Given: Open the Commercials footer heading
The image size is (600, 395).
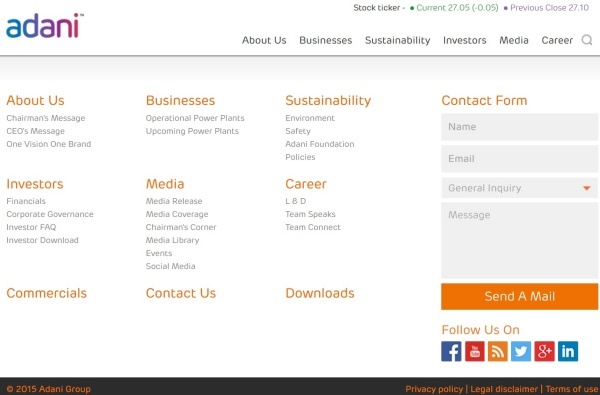Looking at the screenshot, I should click(x=46, y=293).
